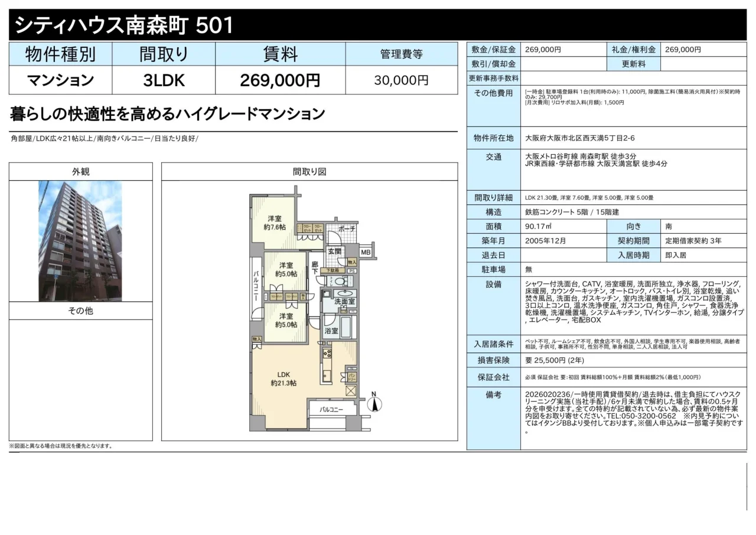Screen dimensions: 756x535
Task: Click "鉄筋コンクリート 5階 / 15階建"
Action: click(572, 212)
